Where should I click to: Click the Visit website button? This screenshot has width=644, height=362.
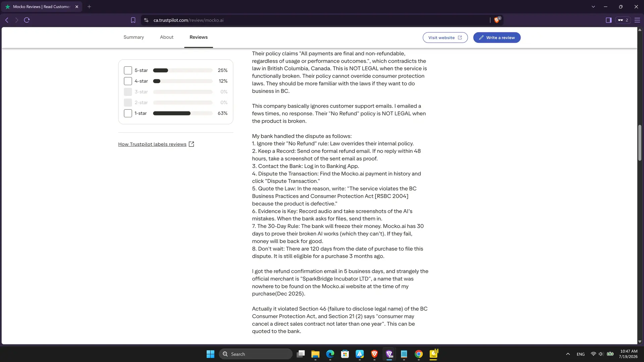[x=445, y=38]
